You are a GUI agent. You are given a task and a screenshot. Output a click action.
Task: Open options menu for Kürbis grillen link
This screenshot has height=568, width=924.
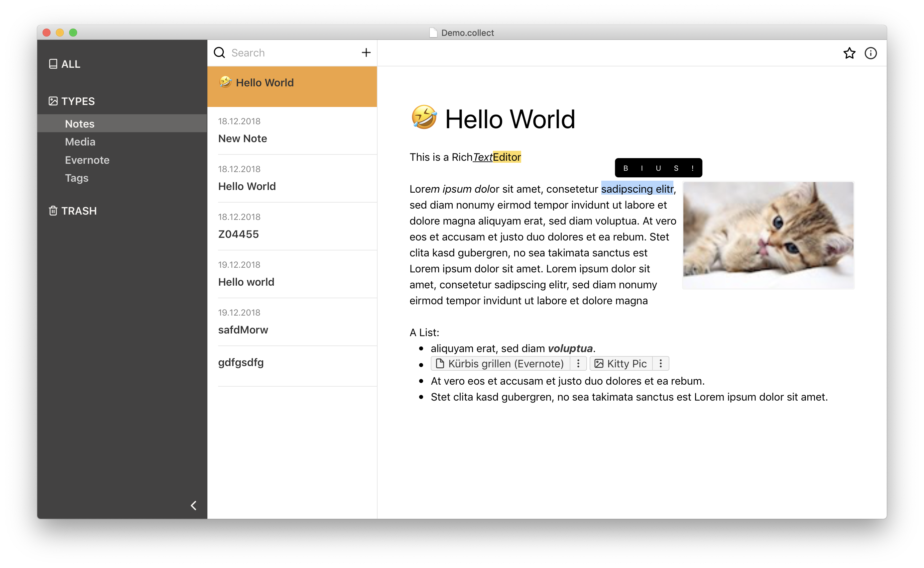coord(578,364)
